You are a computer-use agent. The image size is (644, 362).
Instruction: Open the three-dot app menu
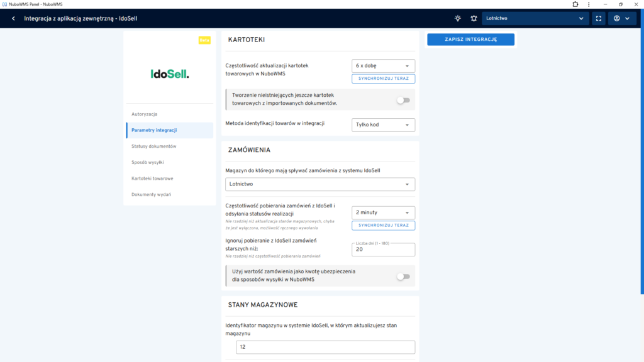pyautogui.click(x=590, y=4)
